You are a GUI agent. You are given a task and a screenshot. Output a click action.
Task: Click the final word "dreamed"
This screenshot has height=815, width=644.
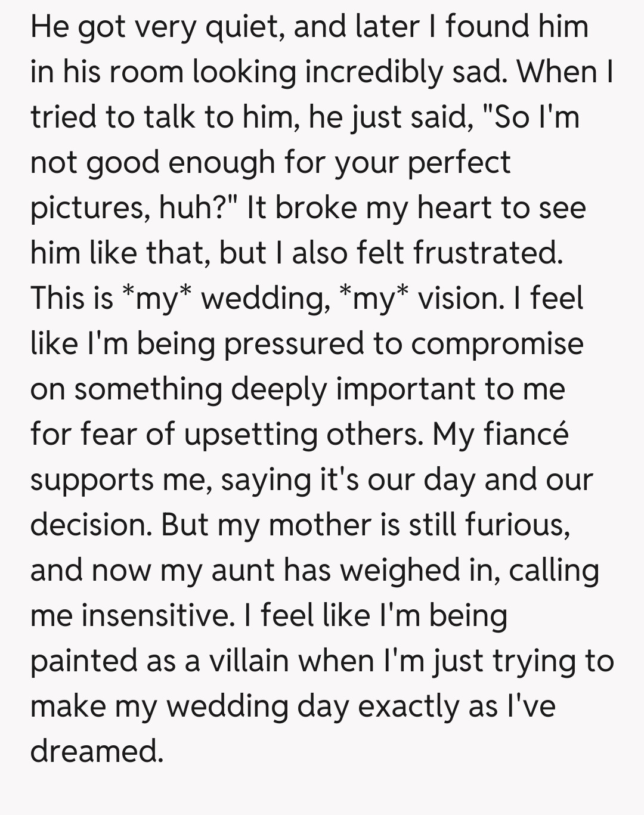[x=96, y=751]
